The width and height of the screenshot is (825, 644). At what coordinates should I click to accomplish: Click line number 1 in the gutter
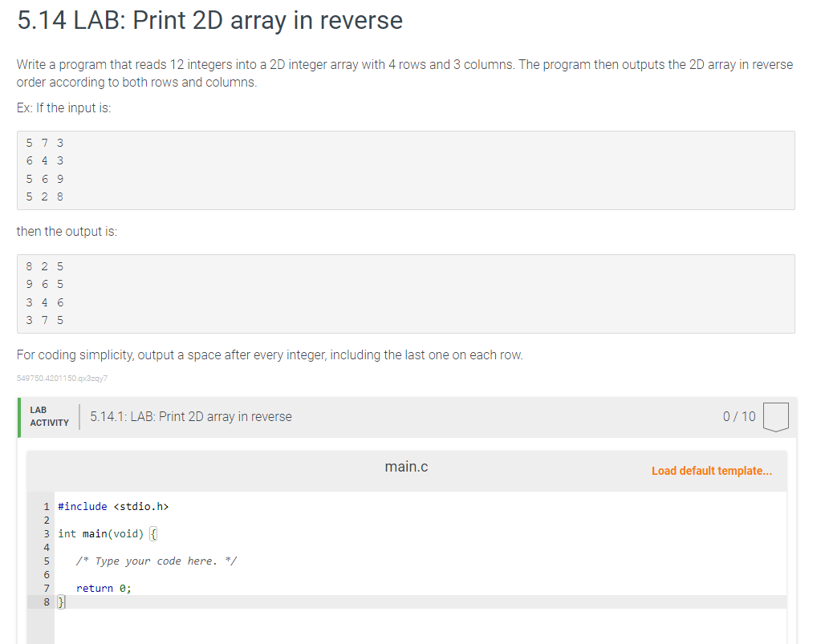pyautogui.click(x=45, y=506)
